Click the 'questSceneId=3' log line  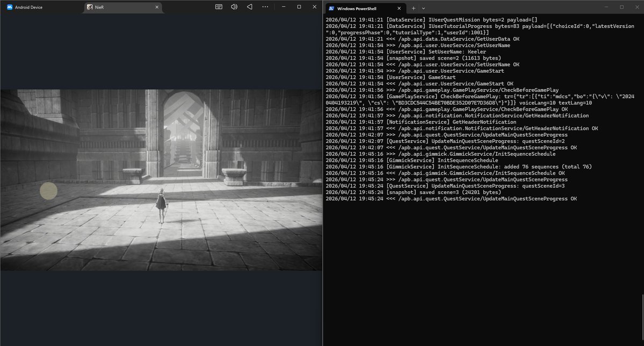pos(445,186)
